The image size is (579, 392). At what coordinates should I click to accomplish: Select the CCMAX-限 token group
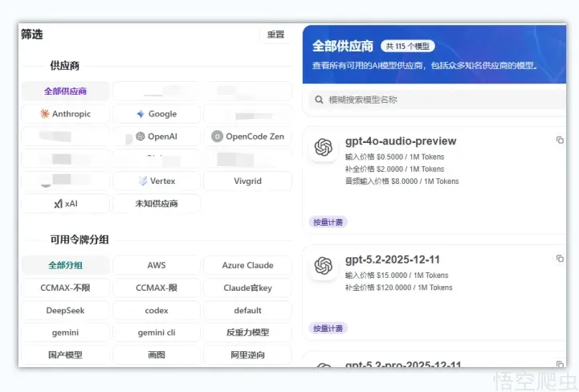[x=157, y=288]
